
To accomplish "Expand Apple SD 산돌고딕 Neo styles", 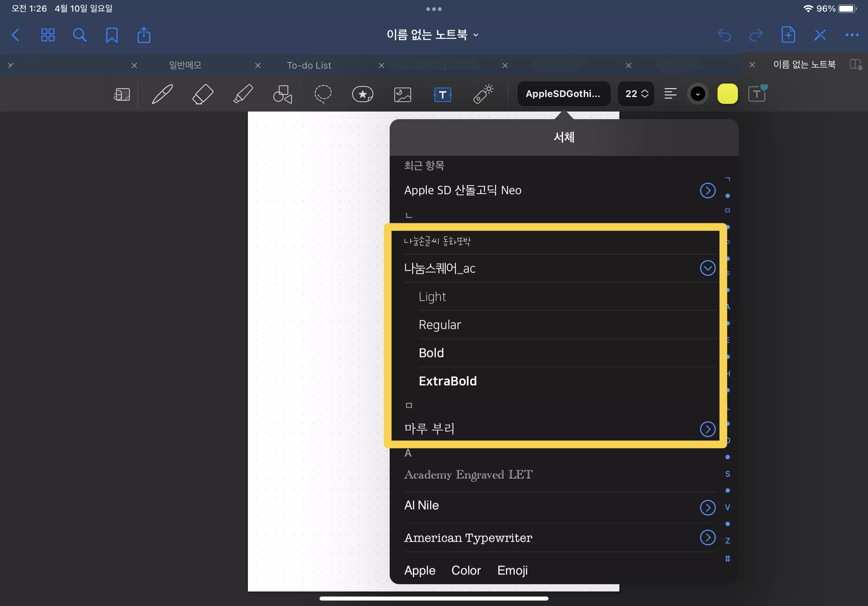I will coord(707,190).
